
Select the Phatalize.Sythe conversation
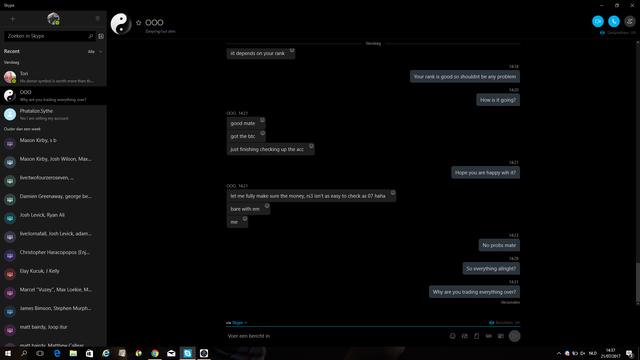53,114
